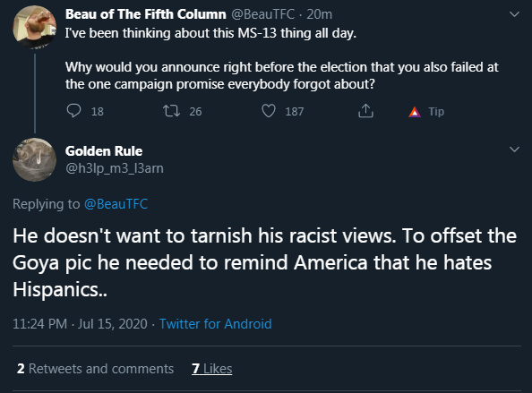
Task: View the 7 Likes list
Action: click(x=211, y=369)
